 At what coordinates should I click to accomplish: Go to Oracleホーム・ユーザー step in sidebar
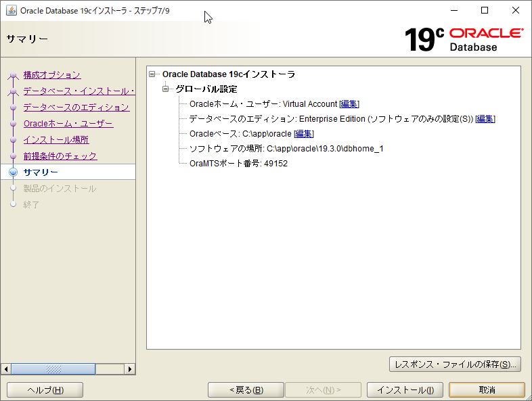(68, 124)
